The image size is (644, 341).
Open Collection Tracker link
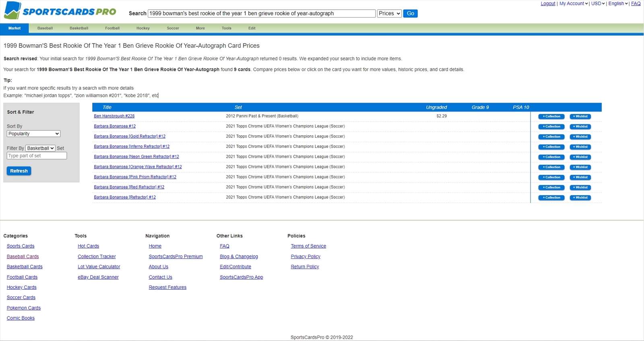point(97,256)
